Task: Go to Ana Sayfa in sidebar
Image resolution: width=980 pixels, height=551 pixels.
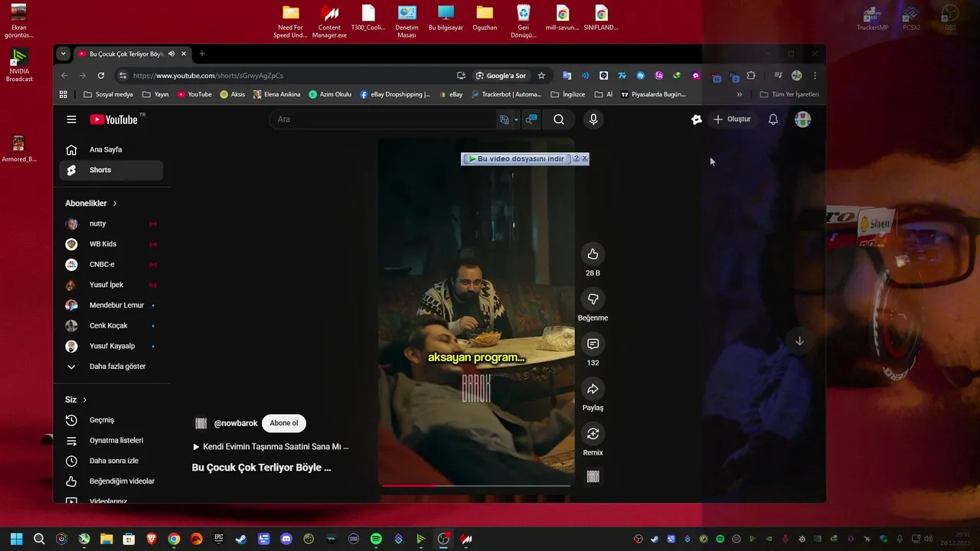Action: (111, 150)
